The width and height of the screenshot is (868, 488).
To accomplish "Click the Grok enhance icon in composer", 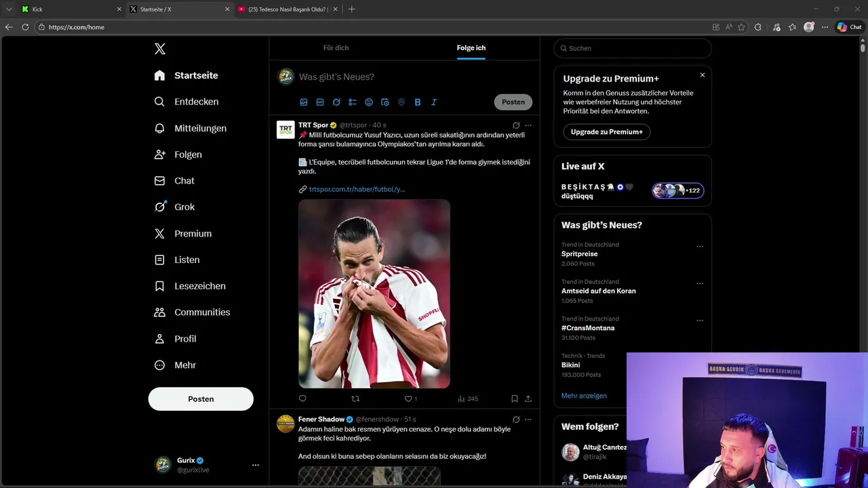I will [336, 102].
